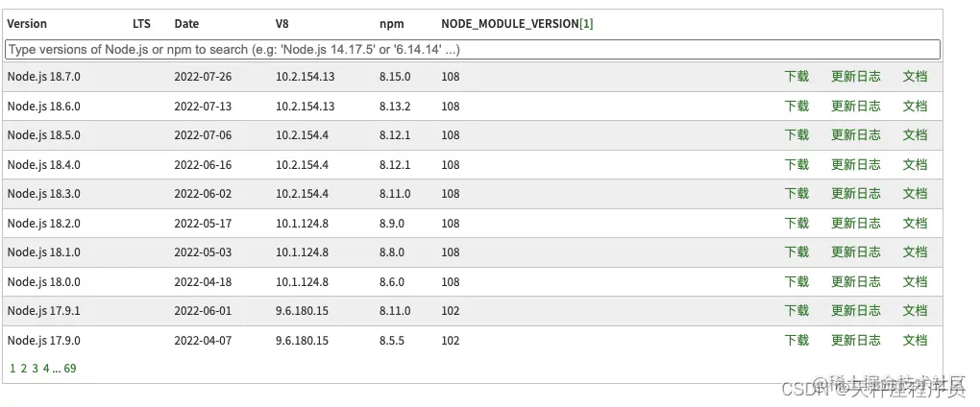Click the V8 column header

[x=282, y=24]
